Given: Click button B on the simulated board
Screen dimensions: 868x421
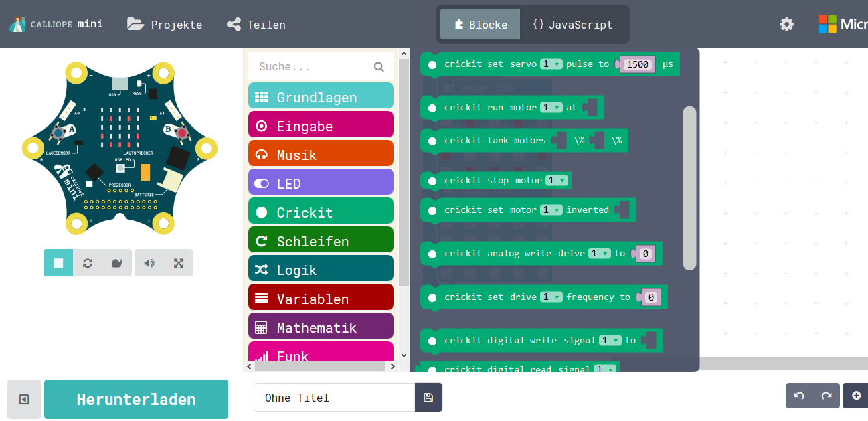Looking at the screenshot, I should pyautogui.click(x=181, y=133).
